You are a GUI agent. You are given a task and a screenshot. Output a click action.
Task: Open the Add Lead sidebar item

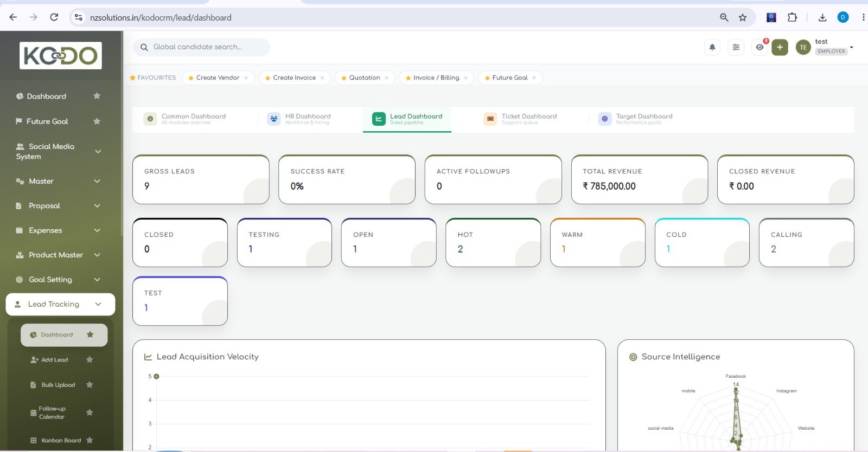[x=55, y=360]
